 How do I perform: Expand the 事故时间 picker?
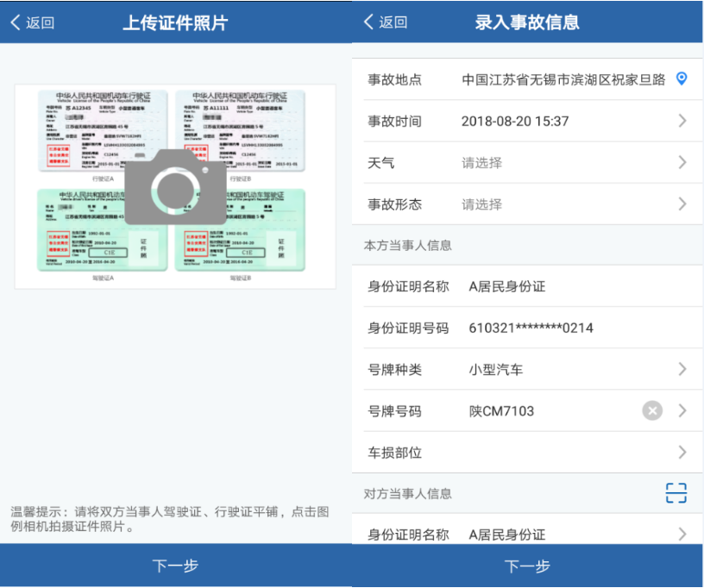click(x=684, y=121)
